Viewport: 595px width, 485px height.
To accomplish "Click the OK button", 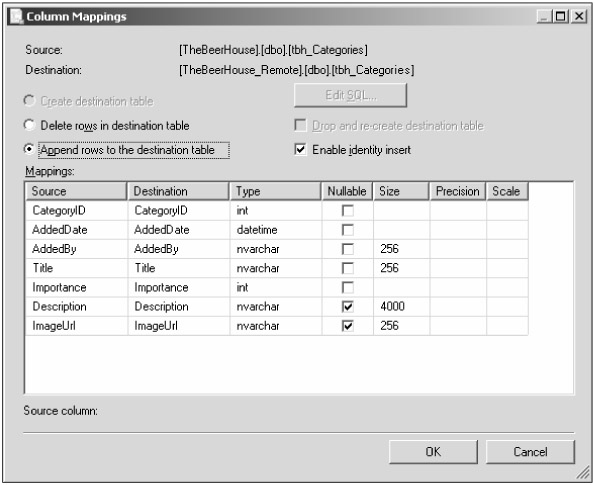I will click(x=433, y=452).
